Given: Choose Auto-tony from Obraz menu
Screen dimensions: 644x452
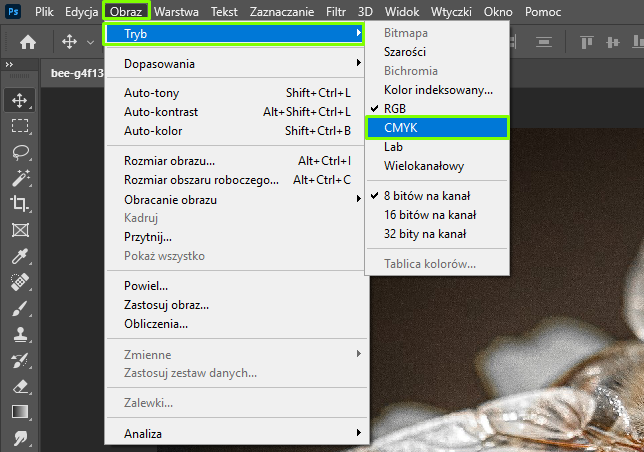Looking at the screenshot, I should tap(236, 93).
